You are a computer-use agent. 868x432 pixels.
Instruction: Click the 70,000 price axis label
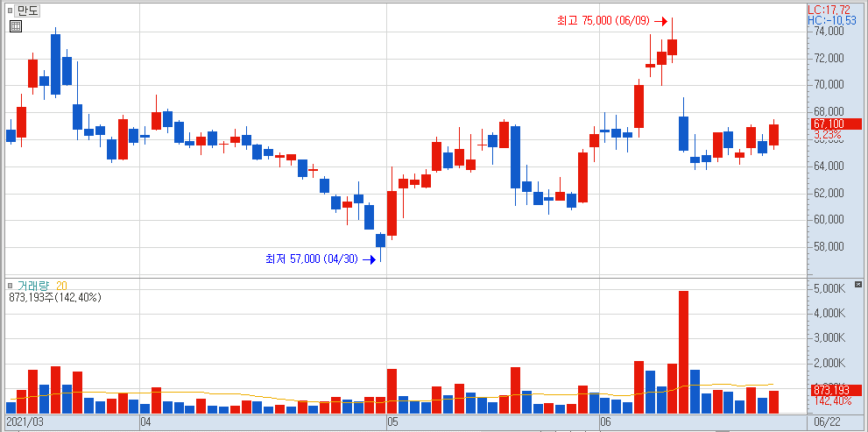pos(828,85)
